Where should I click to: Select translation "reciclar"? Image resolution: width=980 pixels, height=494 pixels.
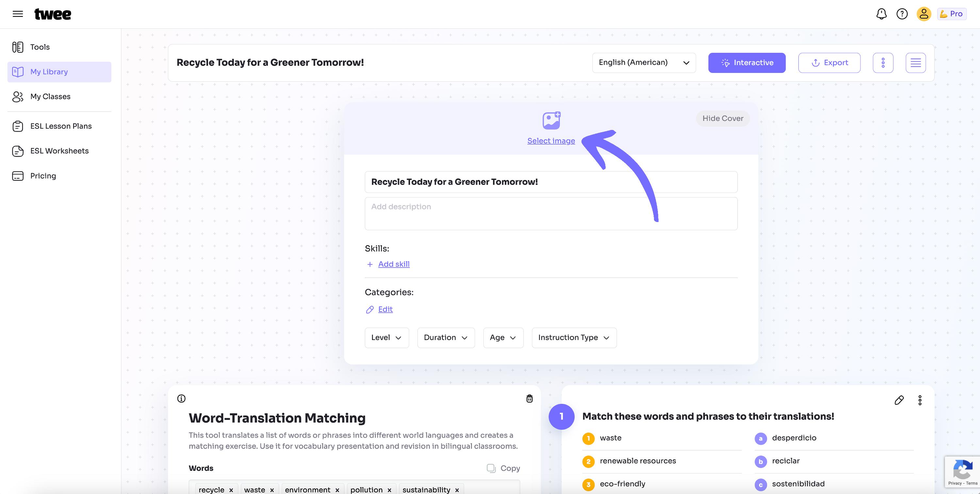[x=786, y=461]
